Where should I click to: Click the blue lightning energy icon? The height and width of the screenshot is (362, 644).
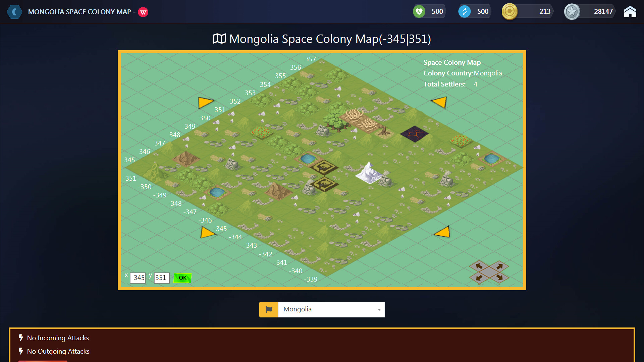(465, 11)
